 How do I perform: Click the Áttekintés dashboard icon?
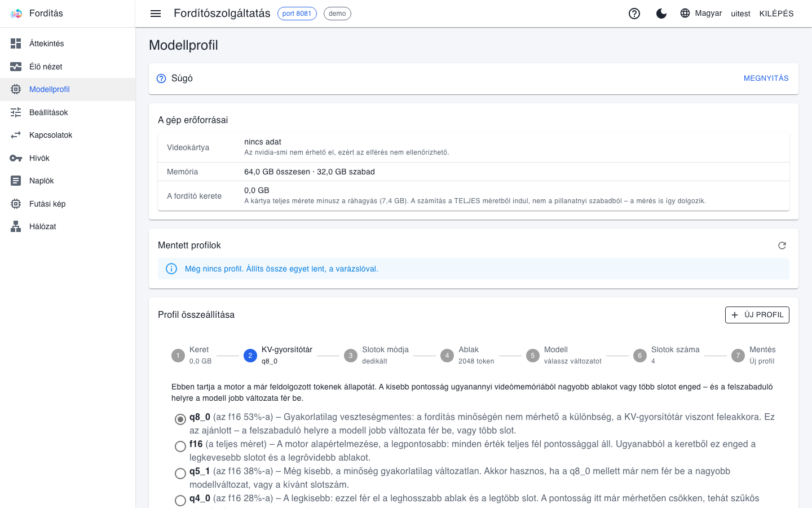[x=16, y=43]
